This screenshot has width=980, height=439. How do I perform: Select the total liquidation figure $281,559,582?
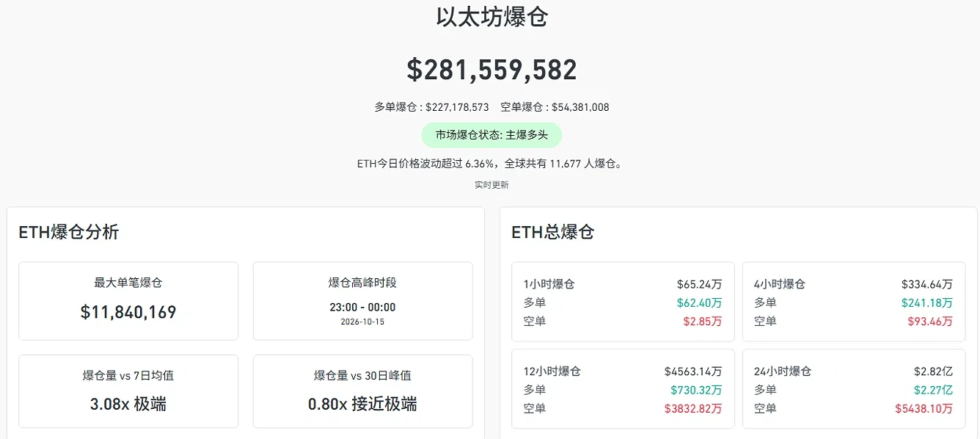pos(491,70)
